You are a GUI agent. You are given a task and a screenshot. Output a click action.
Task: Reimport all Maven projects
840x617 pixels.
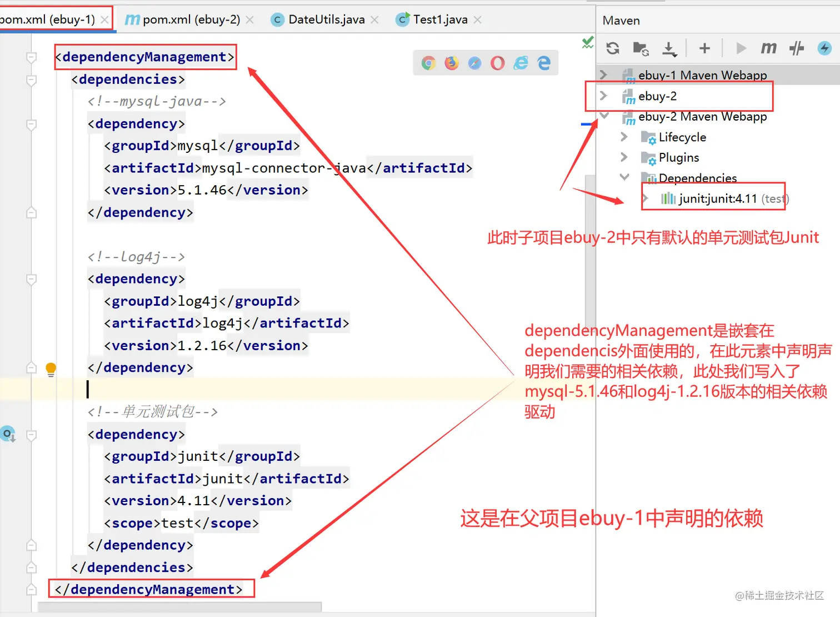click(613, 48)
